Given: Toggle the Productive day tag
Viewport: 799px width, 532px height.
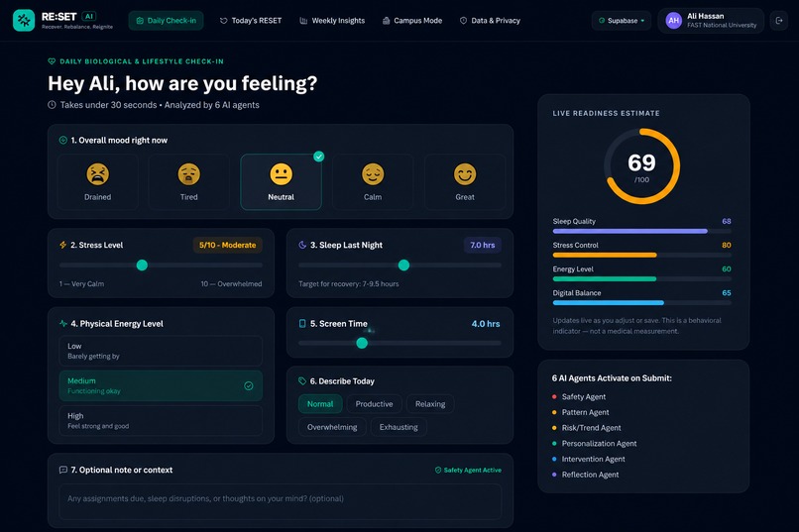Looking at the screenshot, I should [x=374, y=404].
